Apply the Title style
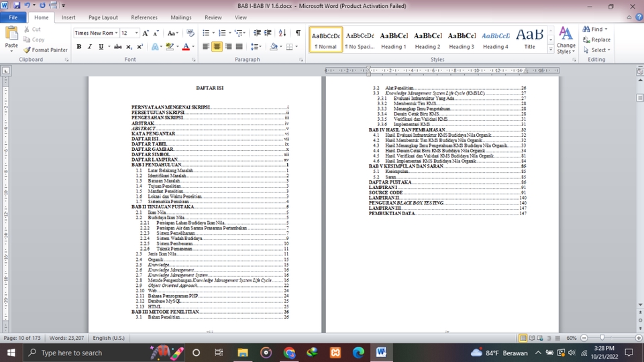Screen dimensions: 644x362 click(x=530, y=40)
